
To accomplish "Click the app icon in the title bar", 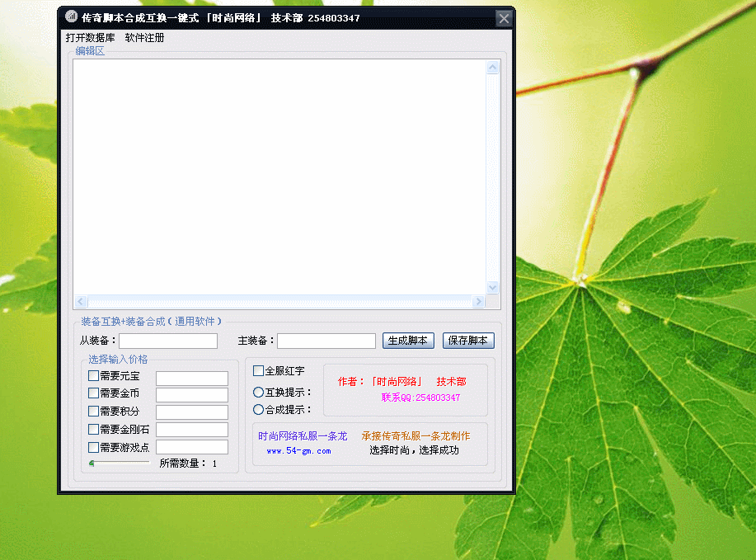I will point(71,17).
